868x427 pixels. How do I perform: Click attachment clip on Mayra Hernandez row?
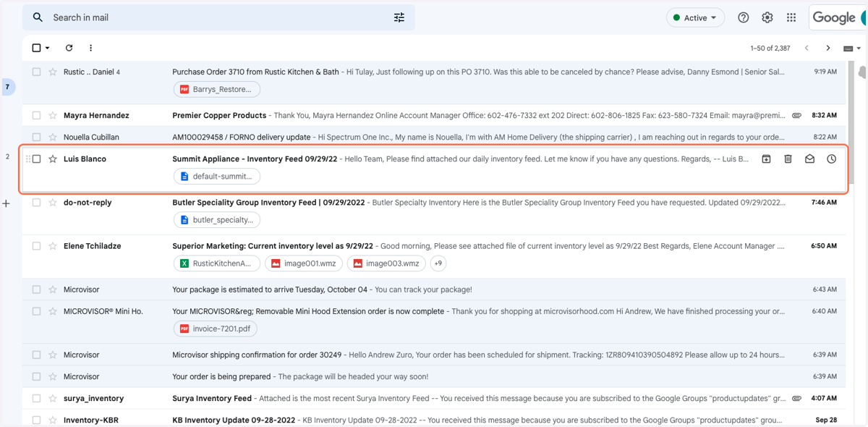[x=796, y=116]
